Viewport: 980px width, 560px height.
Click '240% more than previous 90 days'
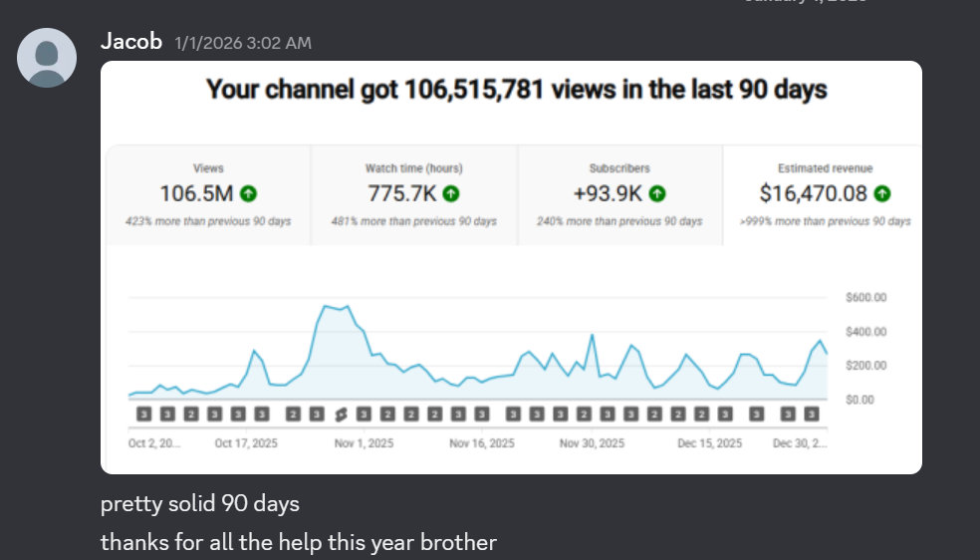[x=619, y=221]
